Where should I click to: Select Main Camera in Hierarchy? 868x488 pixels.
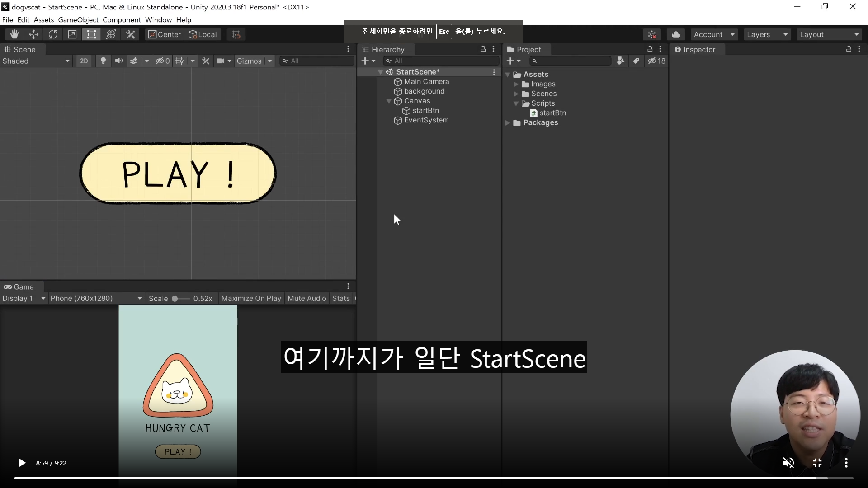click(x=426, y=82)
